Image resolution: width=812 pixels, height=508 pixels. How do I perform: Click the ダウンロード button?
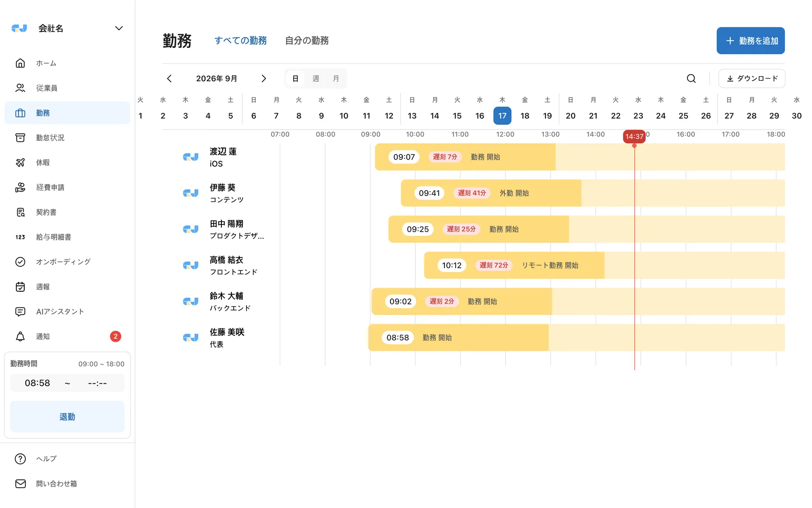pos(752,79)
